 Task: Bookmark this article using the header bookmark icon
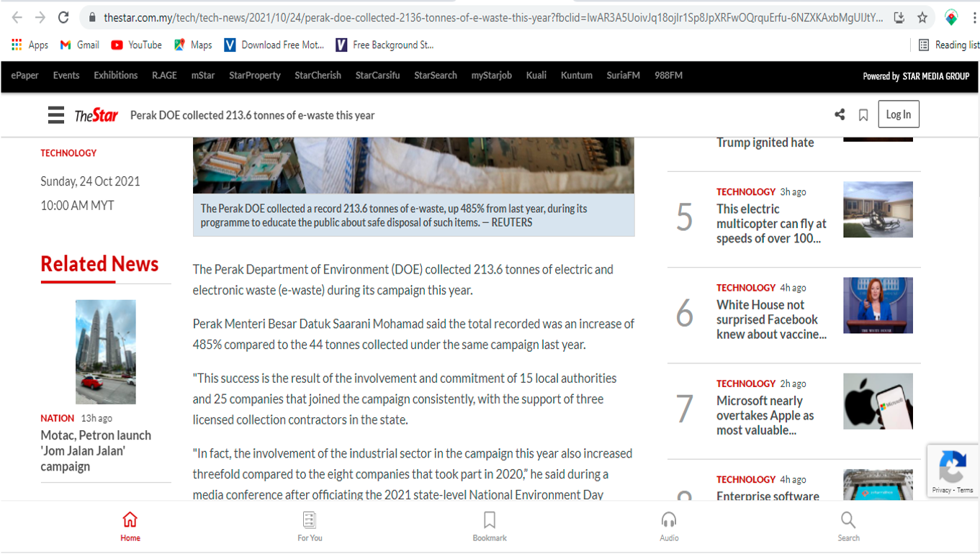point(863,115)
